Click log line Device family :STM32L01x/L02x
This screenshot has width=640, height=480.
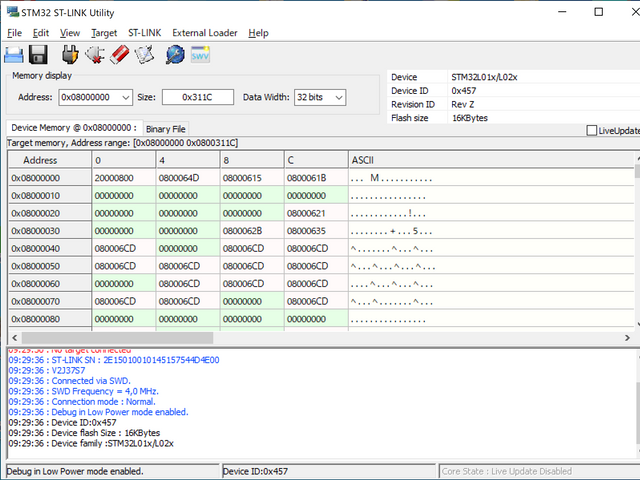point(91,443)
